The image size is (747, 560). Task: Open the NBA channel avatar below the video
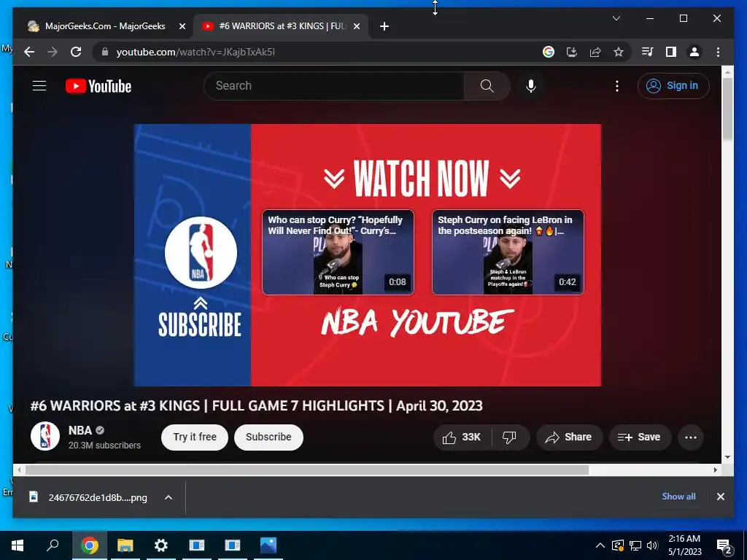(x=44, y=436)
